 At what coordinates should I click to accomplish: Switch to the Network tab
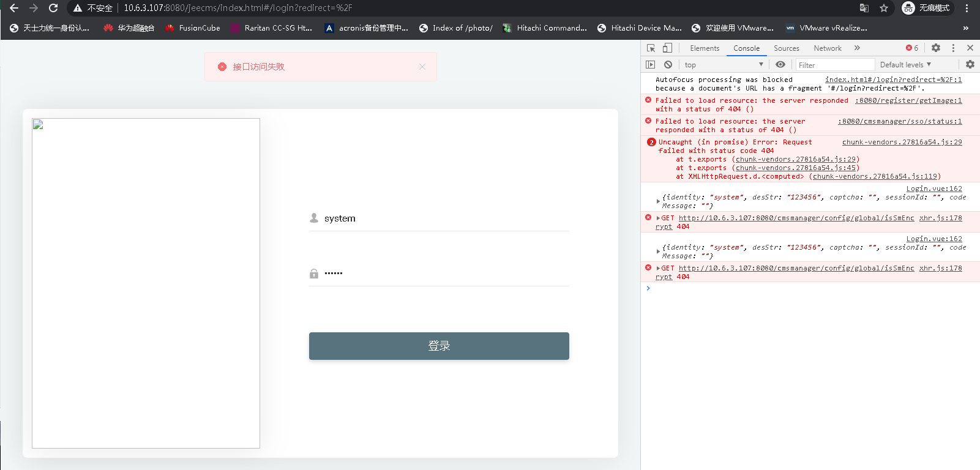pyautogui.click(x=828, y=48)
